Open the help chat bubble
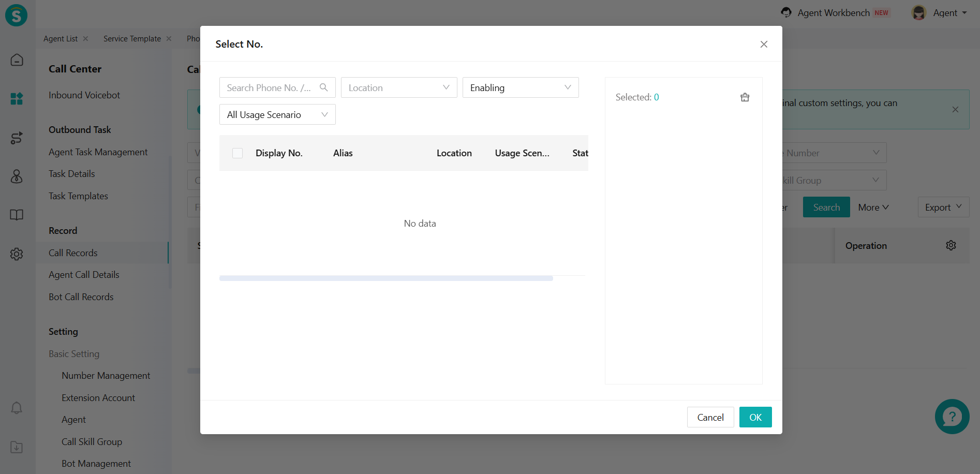Image resolution: width=980 pixels, height=474 pixels. [952, 417]
